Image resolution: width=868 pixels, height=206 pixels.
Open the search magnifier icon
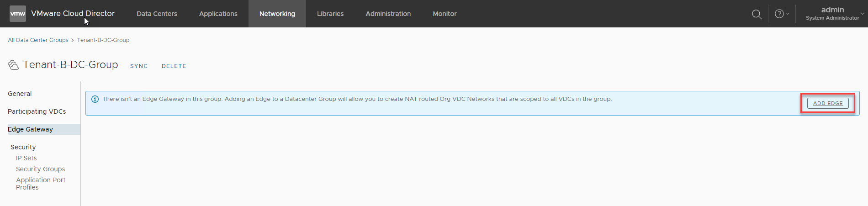(x=757, y=14)
